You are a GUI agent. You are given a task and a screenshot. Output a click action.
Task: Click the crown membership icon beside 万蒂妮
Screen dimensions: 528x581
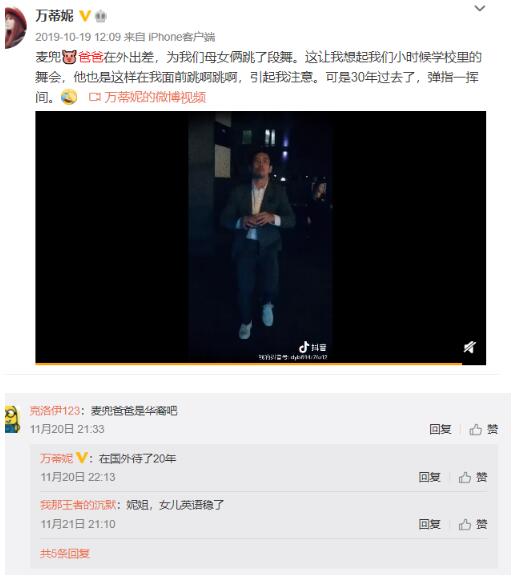click(x=101, y=16)
